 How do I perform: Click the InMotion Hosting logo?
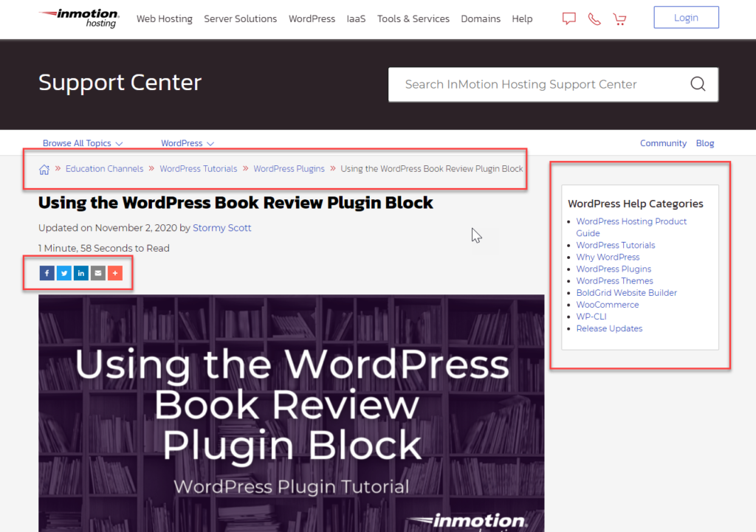point(79,18)
